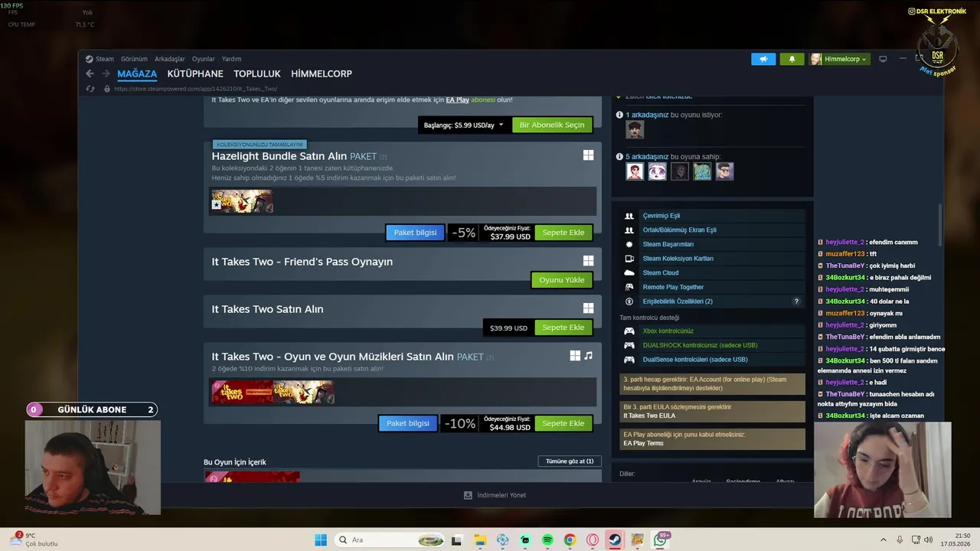Open the Yardım menu

click(x=231, y=59)
